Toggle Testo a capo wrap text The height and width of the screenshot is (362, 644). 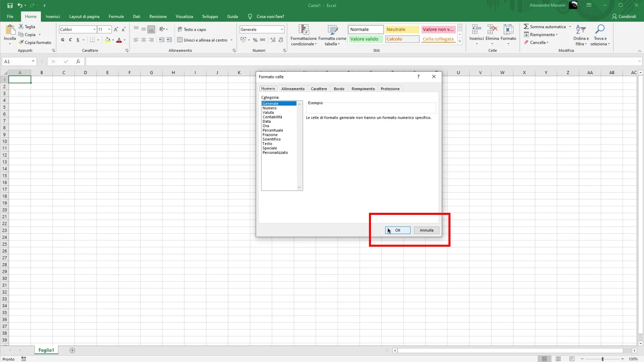[192, 29]
